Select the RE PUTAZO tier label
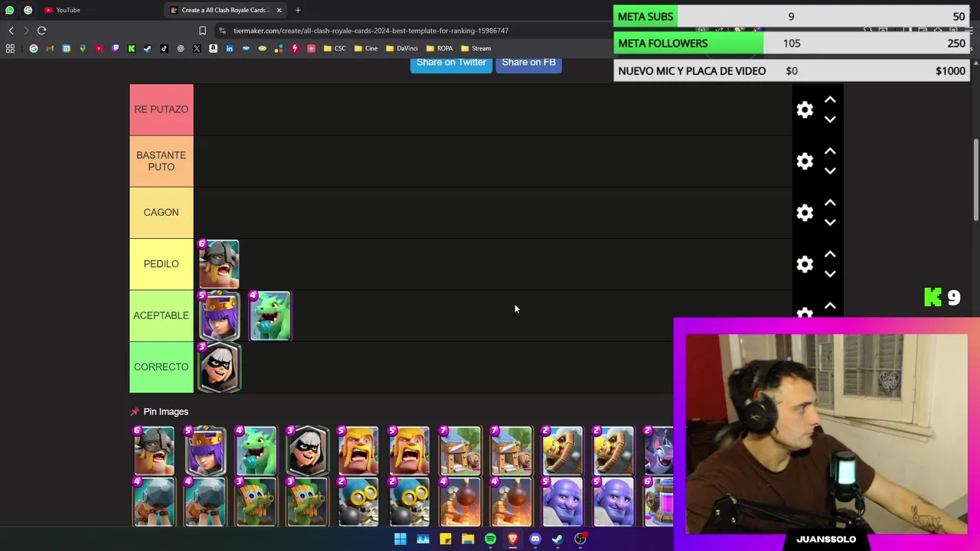The width and height of the screenshot is (980, 551). (161, 109)
